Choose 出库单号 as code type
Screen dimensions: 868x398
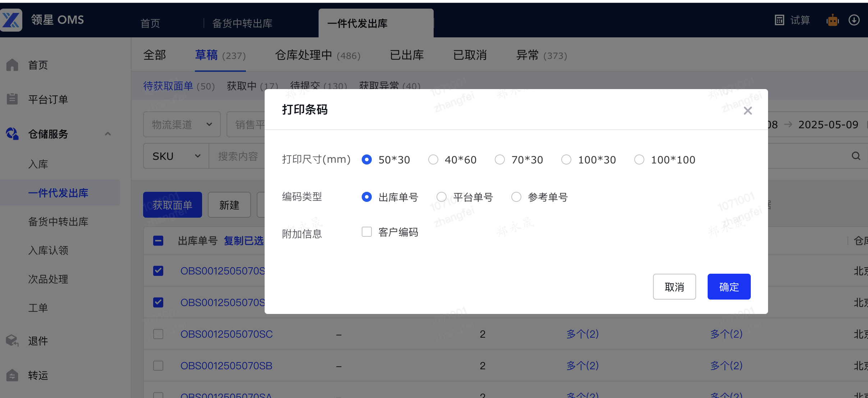click(x=367, y=197)
